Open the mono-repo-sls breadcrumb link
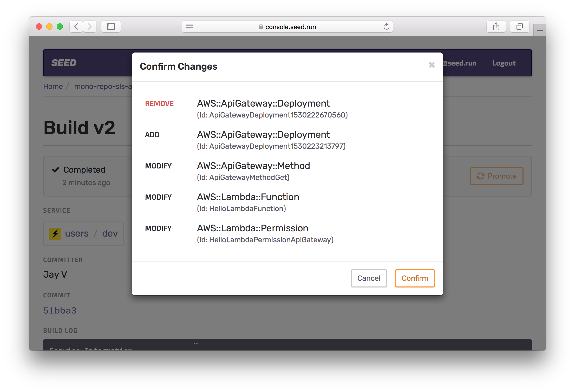The image size is (575, 392). pyautogui.click(x=103, y=86)
